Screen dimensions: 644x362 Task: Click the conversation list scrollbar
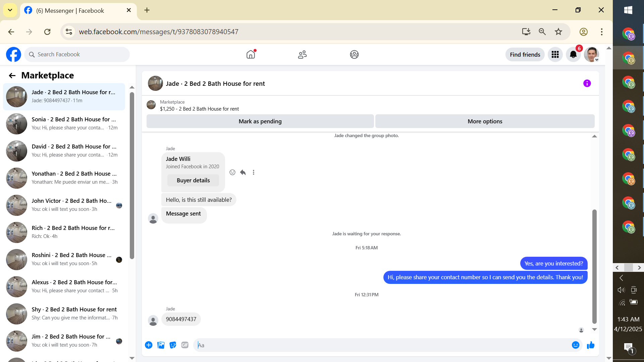click(132, 175)
